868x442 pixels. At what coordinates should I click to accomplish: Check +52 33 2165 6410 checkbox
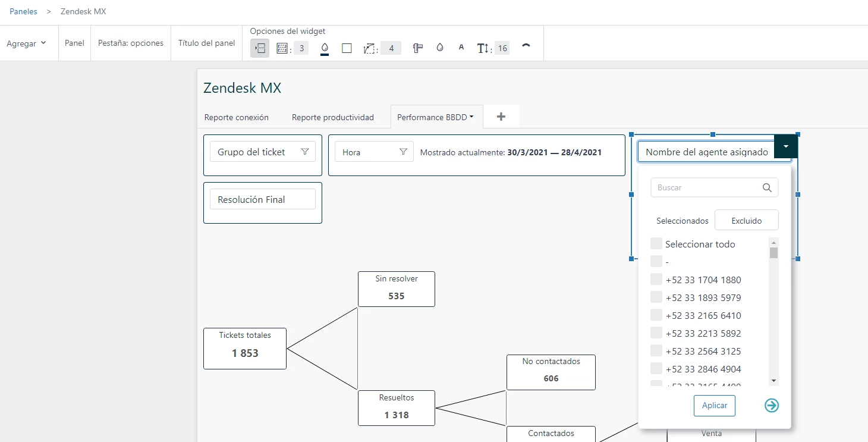click(656, 315)
